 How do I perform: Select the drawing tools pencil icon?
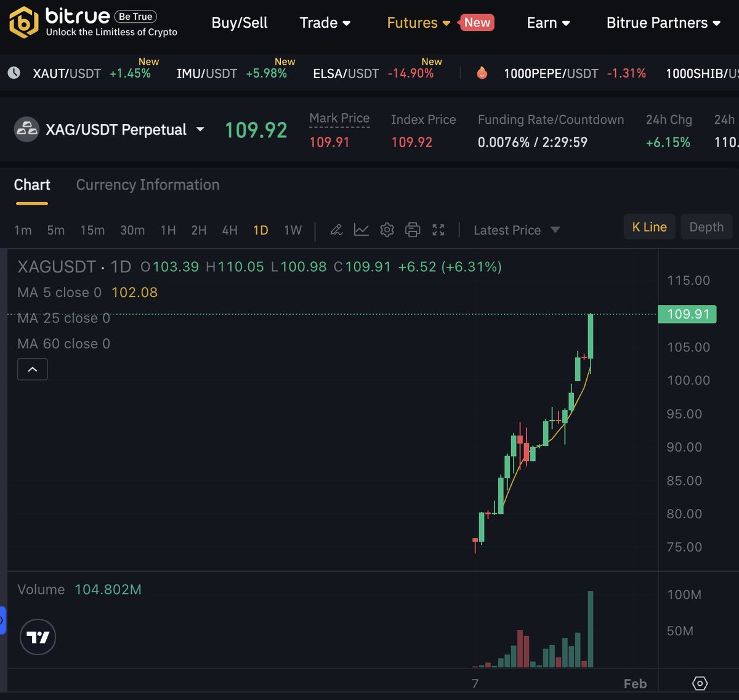pos(336,229)
